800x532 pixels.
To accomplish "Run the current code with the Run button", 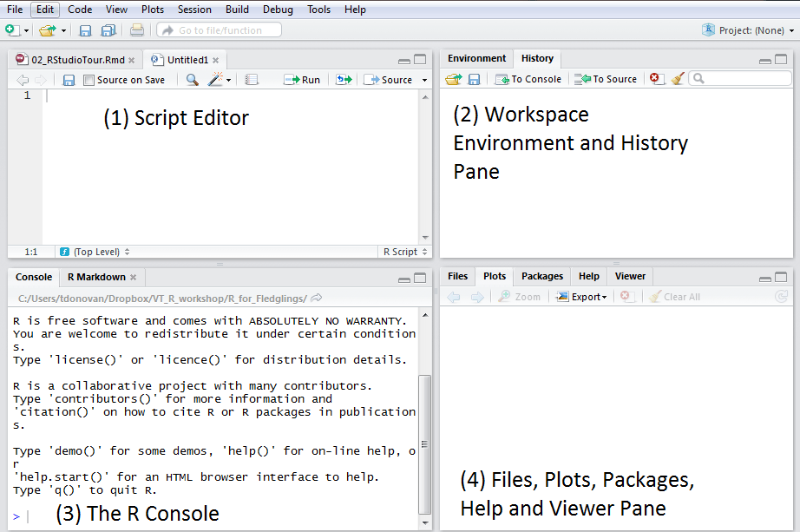I will 302,79.
